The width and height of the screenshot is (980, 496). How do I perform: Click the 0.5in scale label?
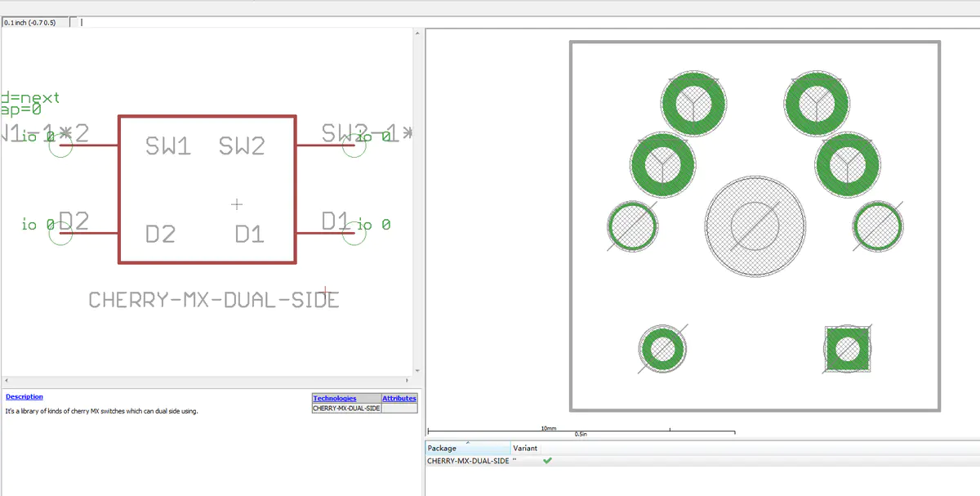tap(581, 435)
